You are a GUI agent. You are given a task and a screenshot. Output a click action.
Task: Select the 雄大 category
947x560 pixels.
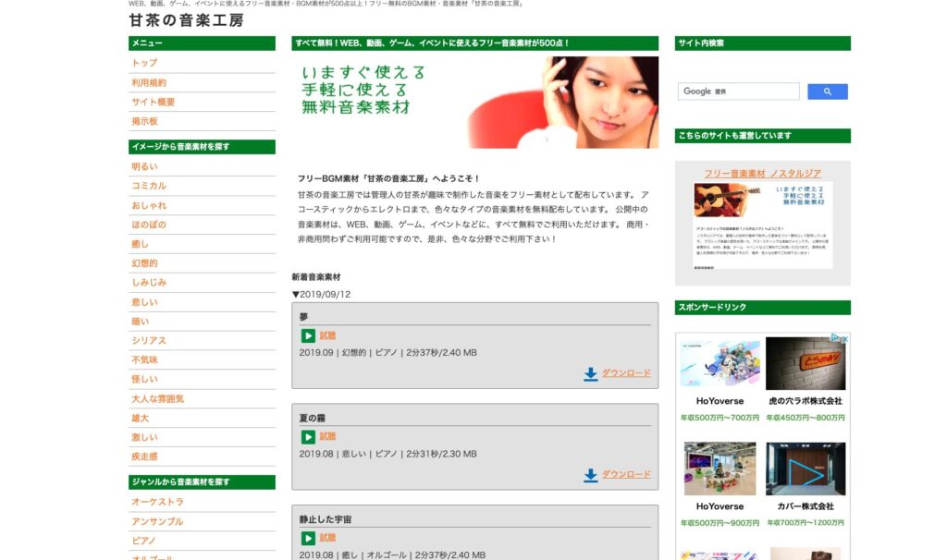tap(141, 419)
